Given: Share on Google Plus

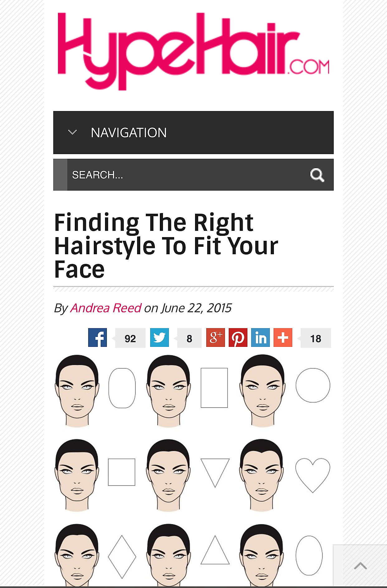Looking at the screenshot, I should click(215, 338).
